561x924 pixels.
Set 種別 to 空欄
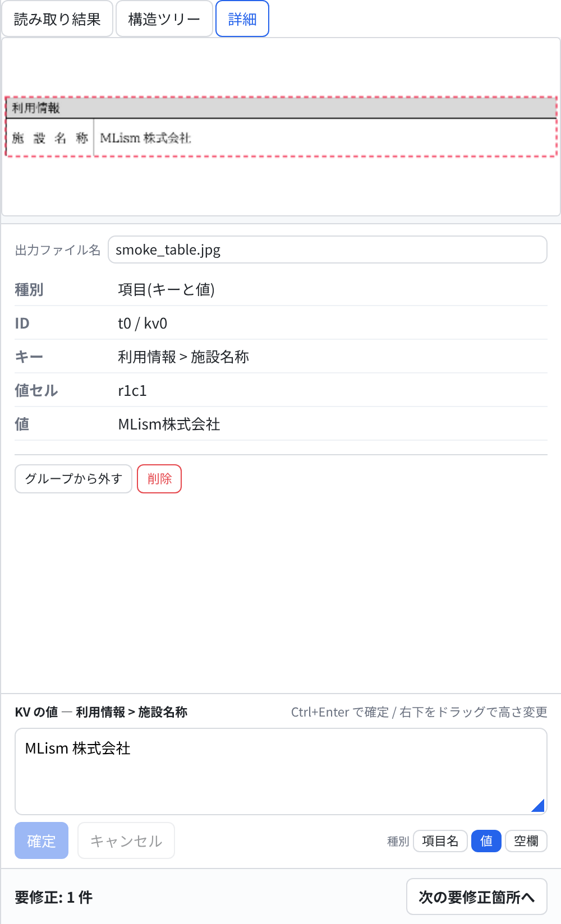tap(526, 841)
